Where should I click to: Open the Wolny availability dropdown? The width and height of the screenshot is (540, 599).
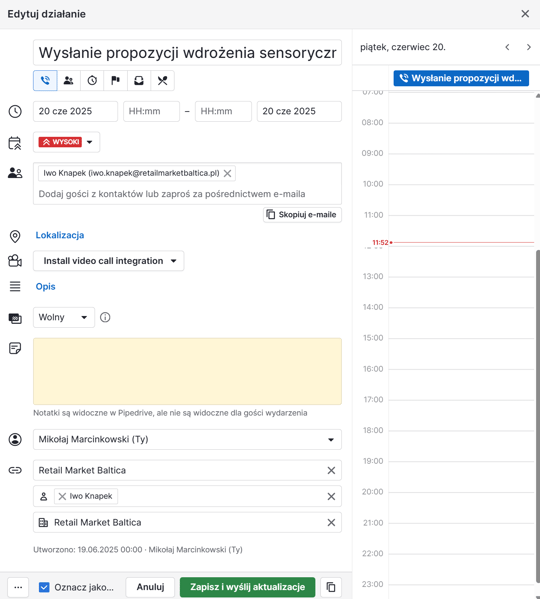pyautogui.click(x=64, y=317)
